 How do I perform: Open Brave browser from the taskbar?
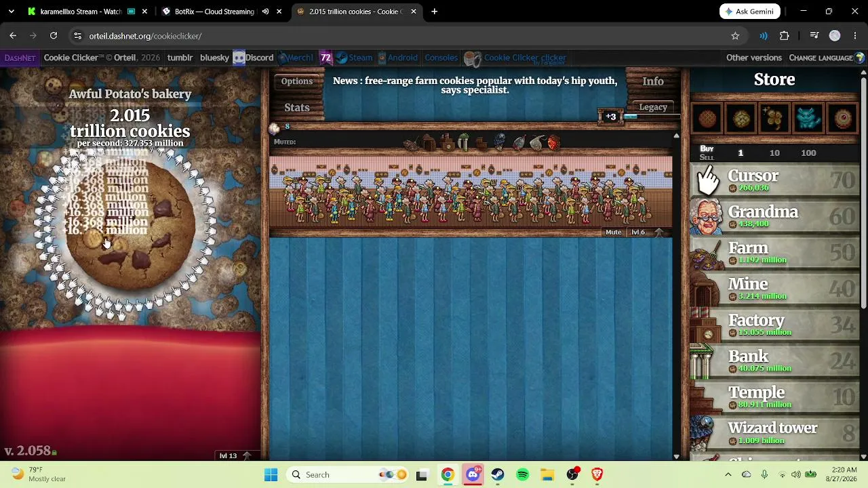pos(597,474)
